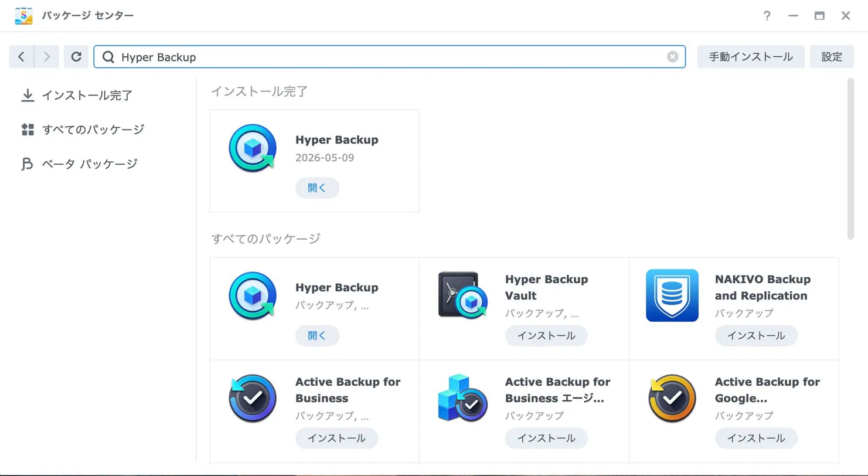Install Active Backup for Google…
868x476 pixels.
[756, 438]
